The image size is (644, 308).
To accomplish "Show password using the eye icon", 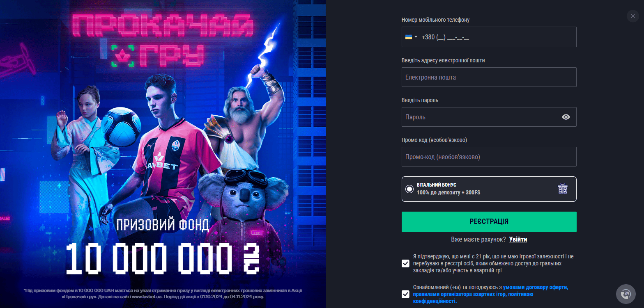I will [x=566, y=117].
